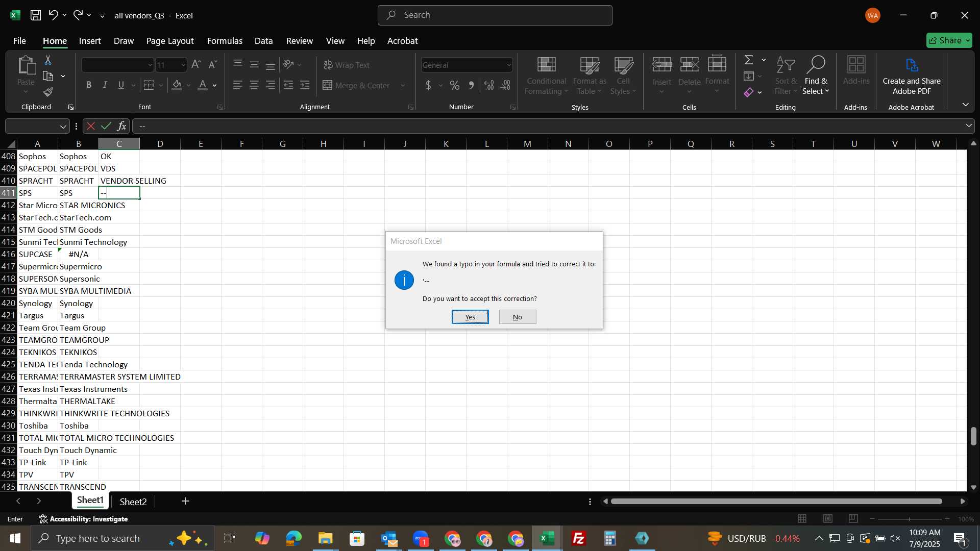This screenshot has height=551, width=980.
Task: Click the new sheet plus icon
Action: pos(186,502)
